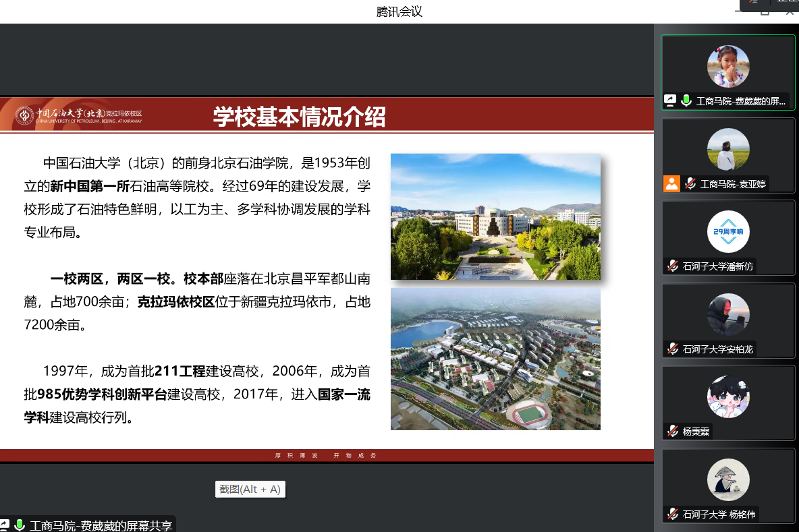This screenshot has height=532, width=799.
Task: Click 杨秉霖's muted microphone icon
Action: coord(672,431)
